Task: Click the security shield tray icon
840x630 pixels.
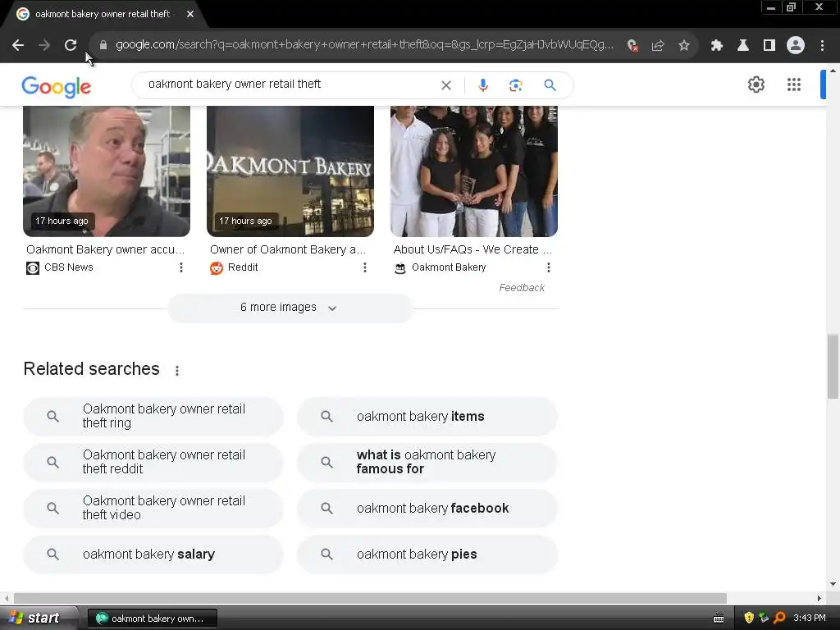Action: coord(749,618)
